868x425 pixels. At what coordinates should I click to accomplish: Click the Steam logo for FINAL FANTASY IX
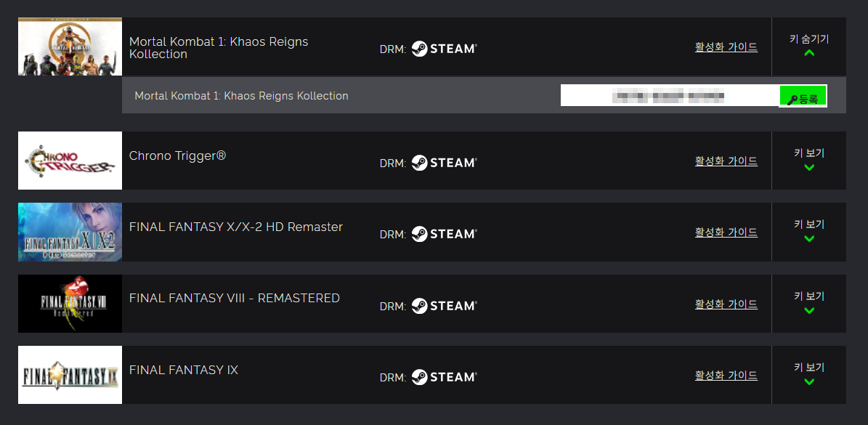pos(444,377)
